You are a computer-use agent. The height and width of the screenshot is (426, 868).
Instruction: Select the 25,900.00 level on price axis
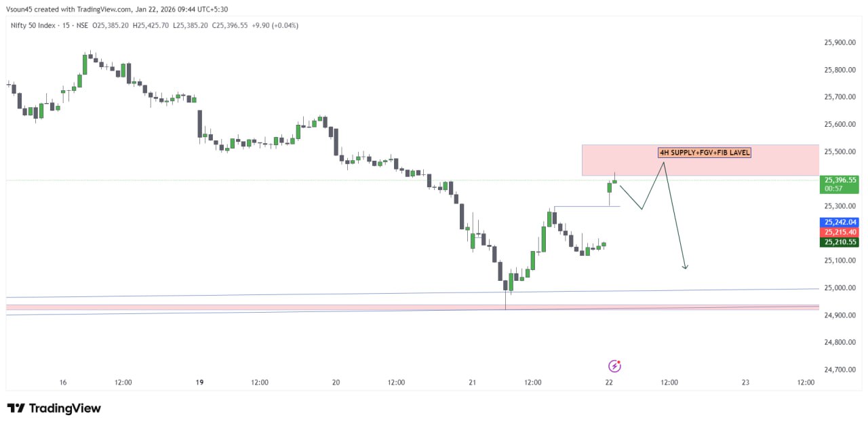coord(839,42)
